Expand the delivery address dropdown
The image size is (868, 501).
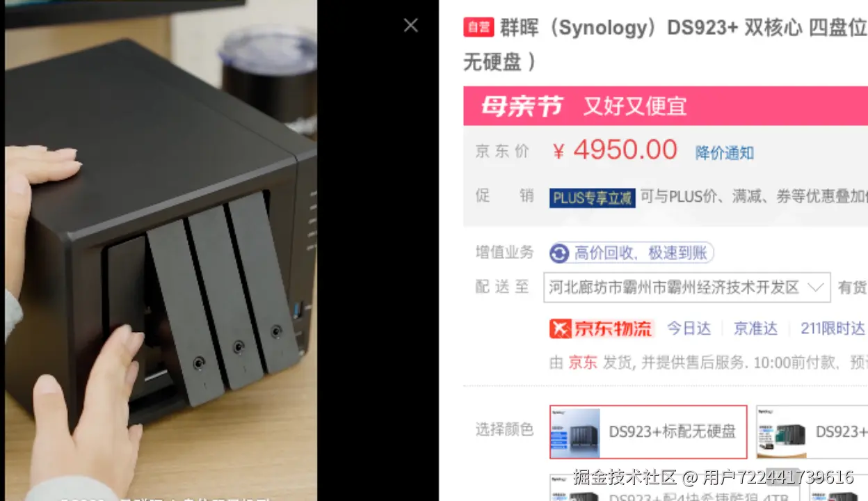686,287
